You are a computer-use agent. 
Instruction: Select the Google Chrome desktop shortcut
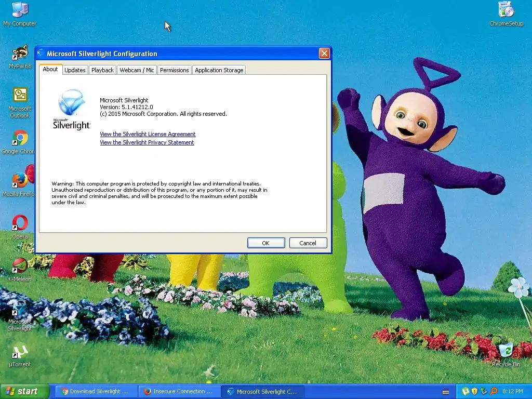[x=18, y=142]
